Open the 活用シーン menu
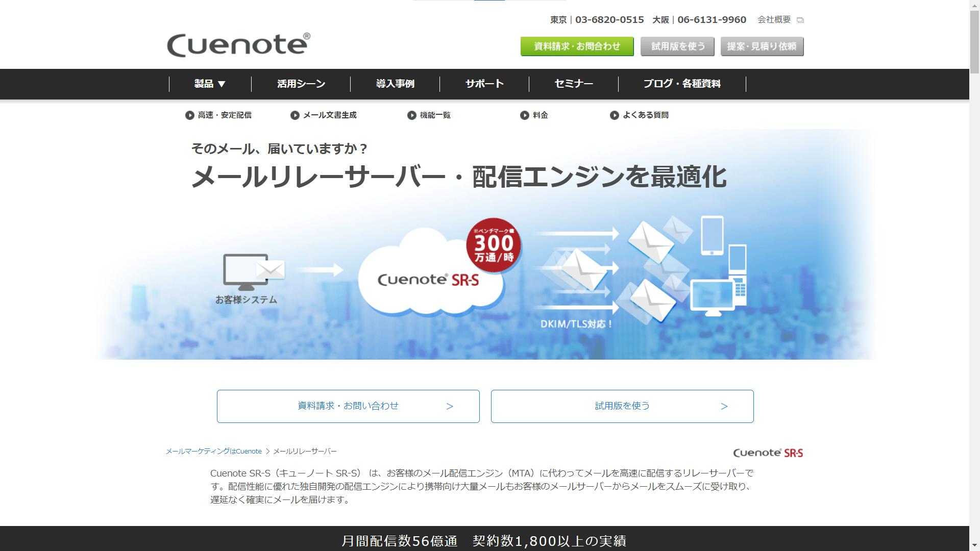Screen dimensions: 980x551 click(x=301, y=84)
